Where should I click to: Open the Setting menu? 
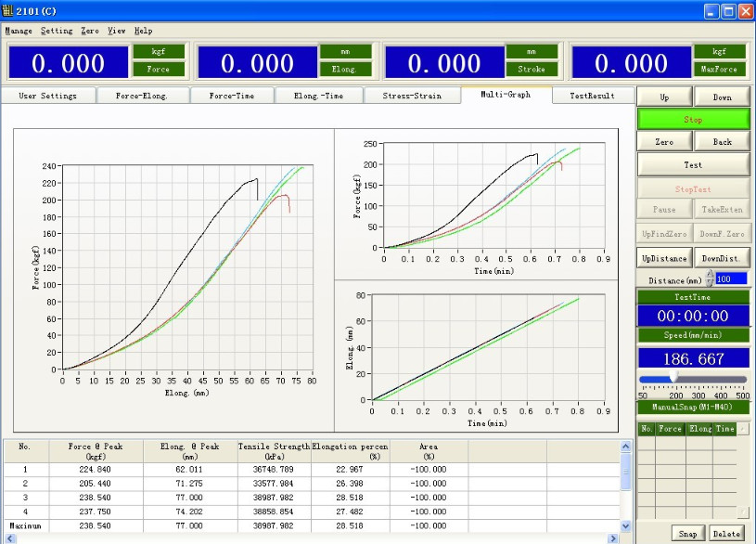57,31
